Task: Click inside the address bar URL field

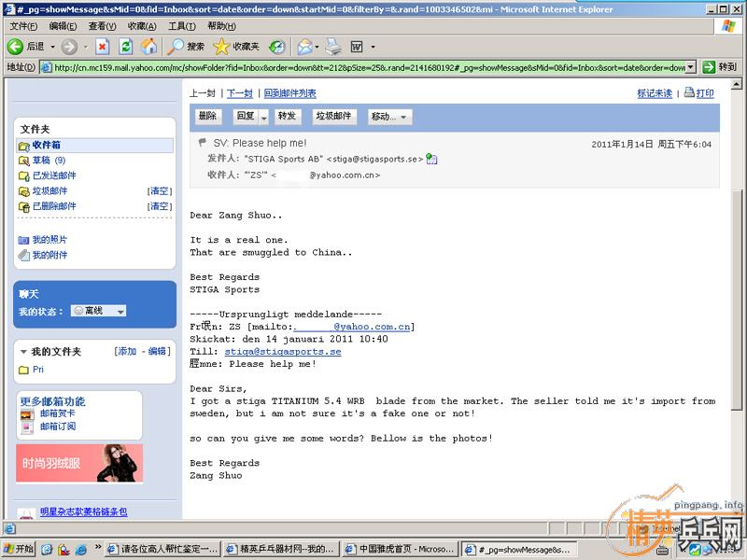Action: tap(369, 67)
